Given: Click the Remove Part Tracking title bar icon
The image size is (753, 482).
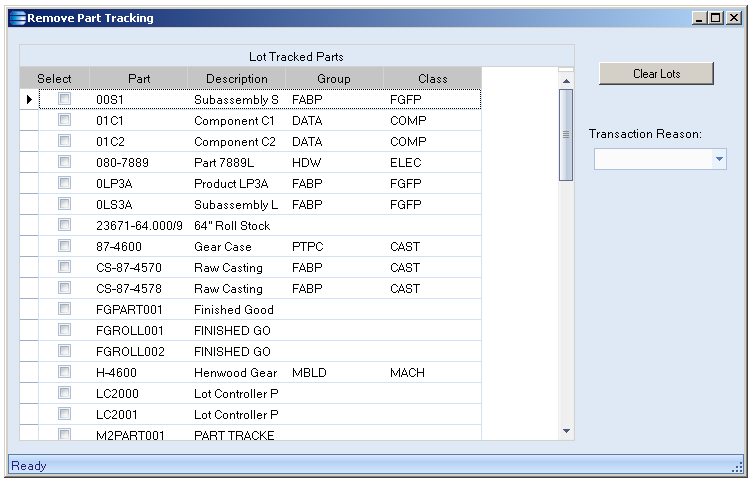Looking at the screenshot, I should coord(17,18).
